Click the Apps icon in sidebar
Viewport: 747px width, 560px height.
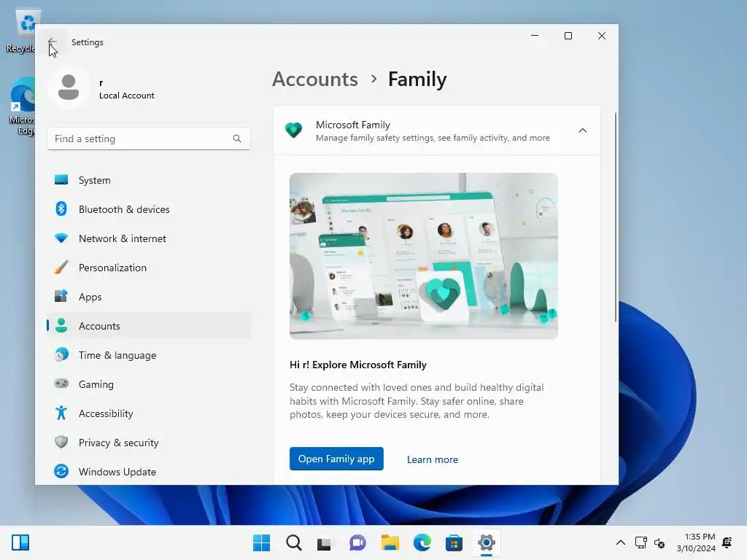pyautogui.click(x=61, y=296)
